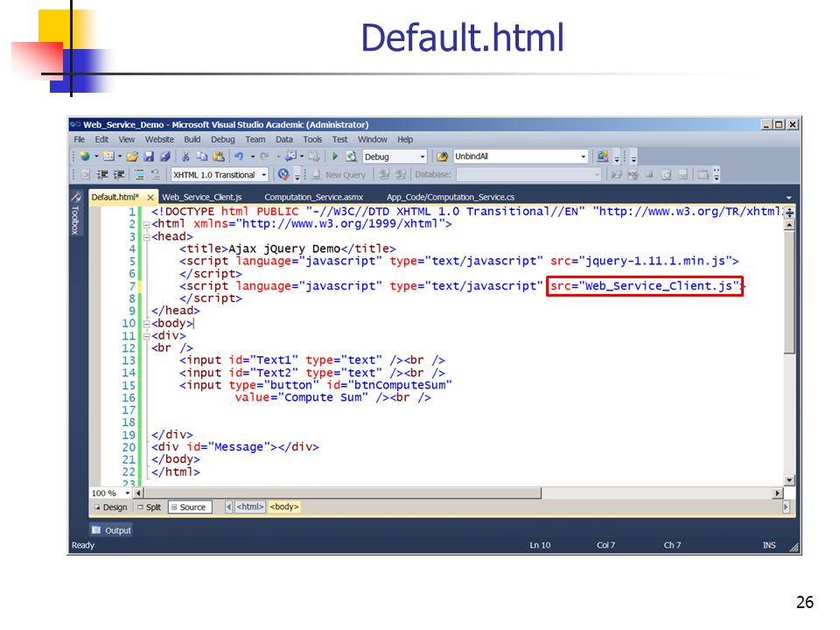Click the View in Browser icon

[352, 157]
